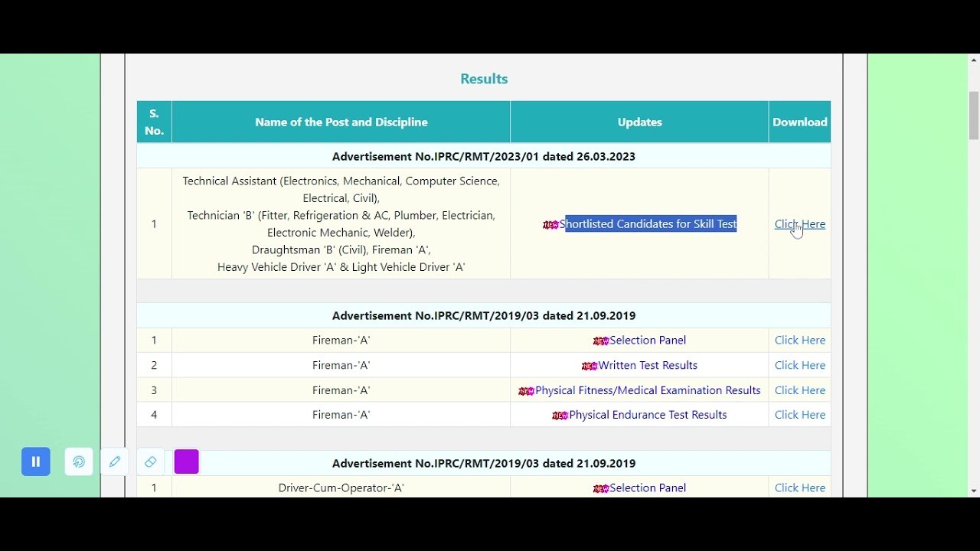Open Click Here for Fireman Selection Panel
The height and width of the screenshot is (551, 980).
pyautogui.click(x=800, y=341)
